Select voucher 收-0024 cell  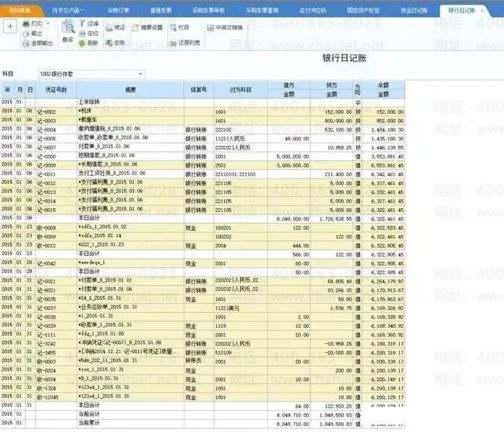click(56, 371)
